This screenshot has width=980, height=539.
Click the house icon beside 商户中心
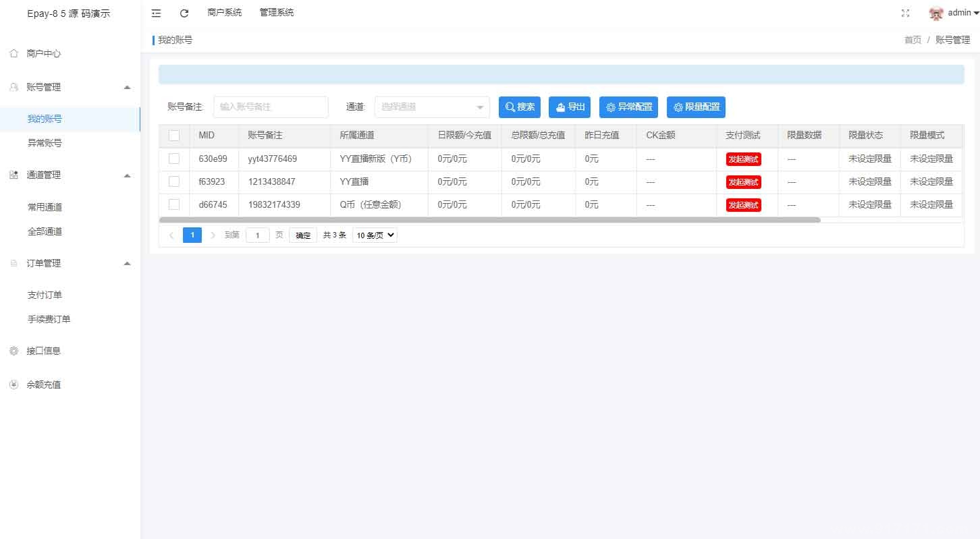13,53
